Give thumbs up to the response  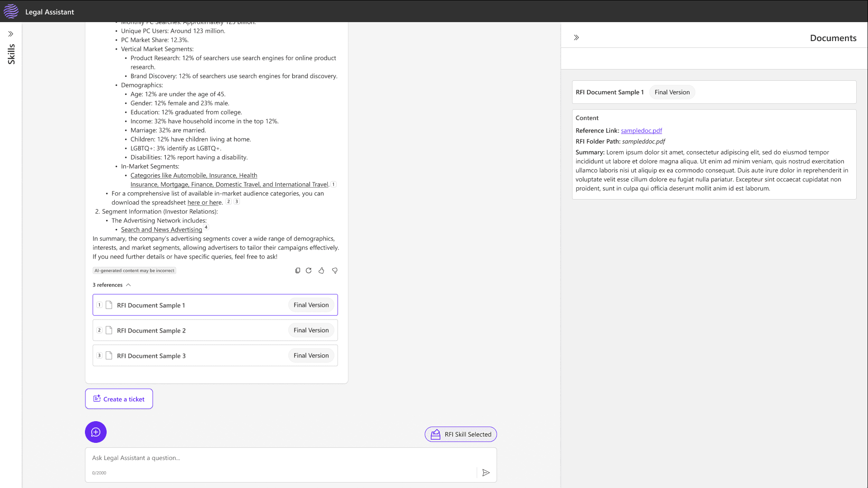point(321,271)
